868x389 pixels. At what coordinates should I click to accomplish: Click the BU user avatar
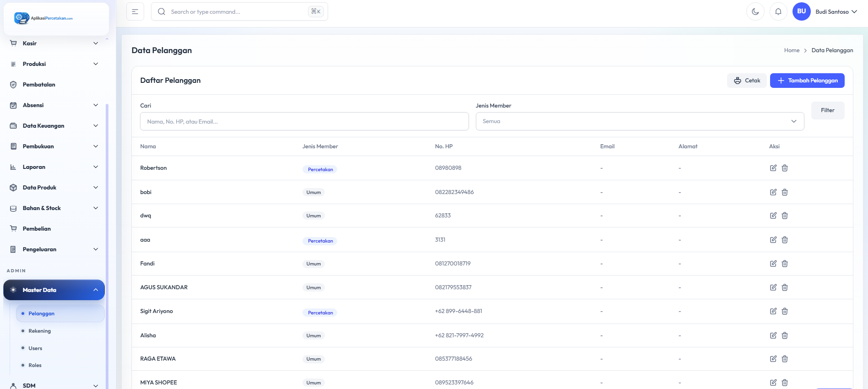(802, 11)
